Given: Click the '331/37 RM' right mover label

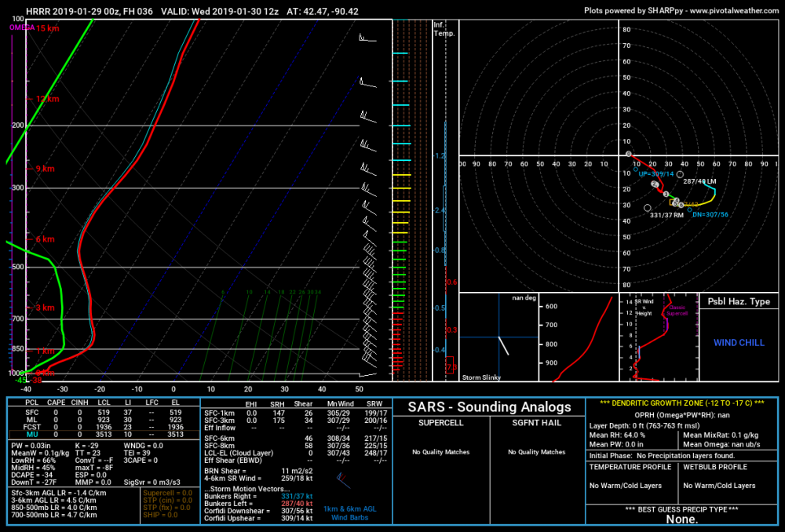Looking at the screenshot, I should click(666, 215).
